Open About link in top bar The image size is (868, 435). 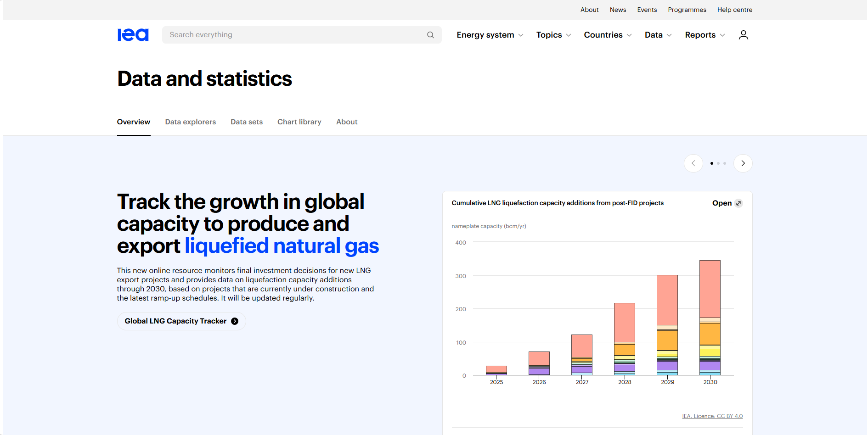(x=590, y=10)
